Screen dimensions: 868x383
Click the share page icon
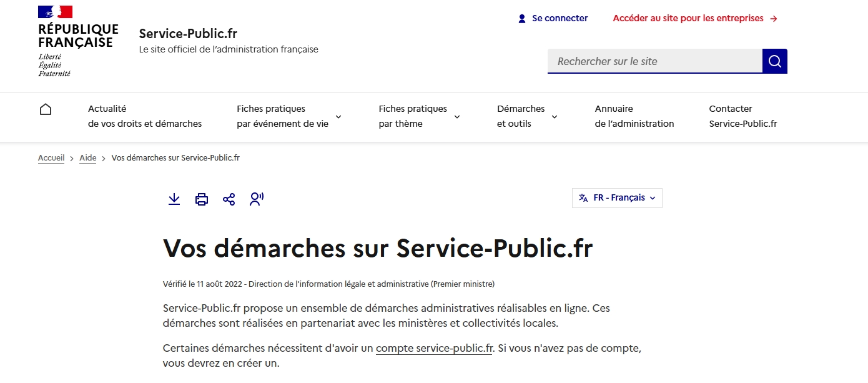pyautogui.click(x=229, y=199)
